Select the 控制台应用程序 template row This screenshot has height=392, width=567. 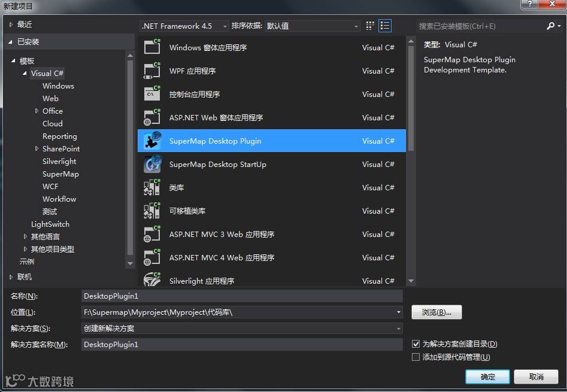pyautogui.click(x=272, y=95)
